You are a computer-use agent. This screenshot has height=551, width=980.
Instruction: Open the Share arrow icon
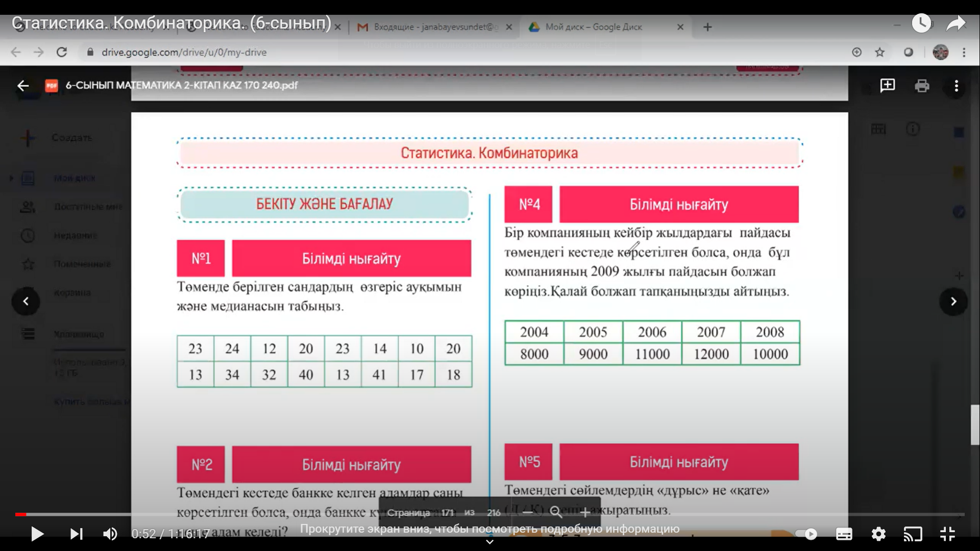[955, 23]
